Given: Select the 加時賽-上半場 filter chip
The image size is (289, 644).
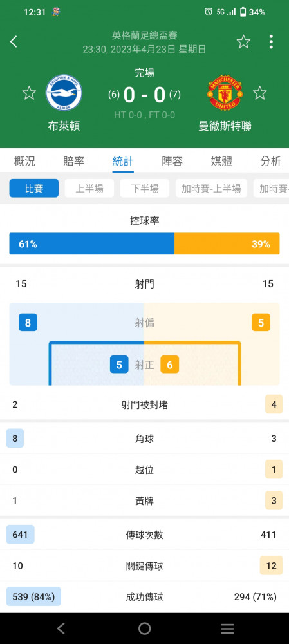Looking at the screenshot, I should [x=211, y=189].
